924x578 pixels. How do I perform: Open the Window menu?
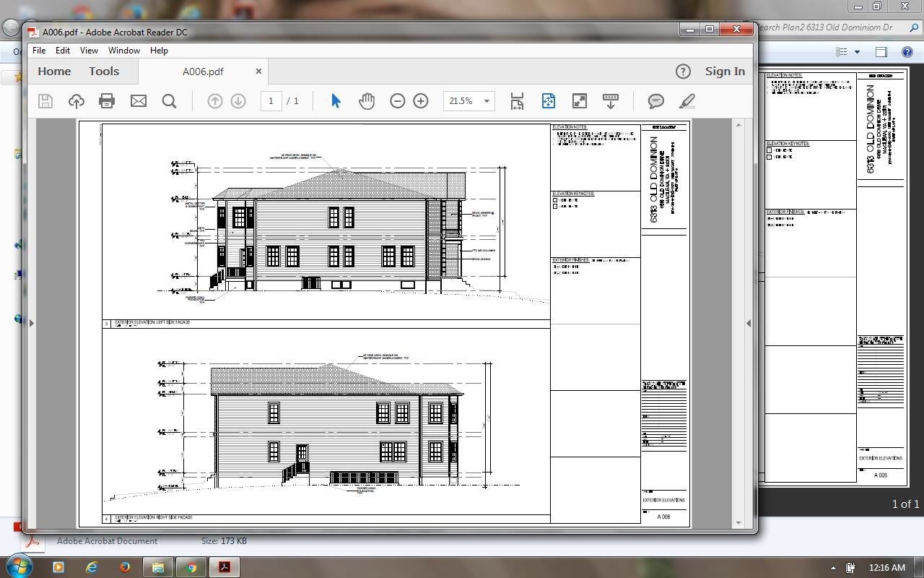pyautogui.click(x=124, y=51)
